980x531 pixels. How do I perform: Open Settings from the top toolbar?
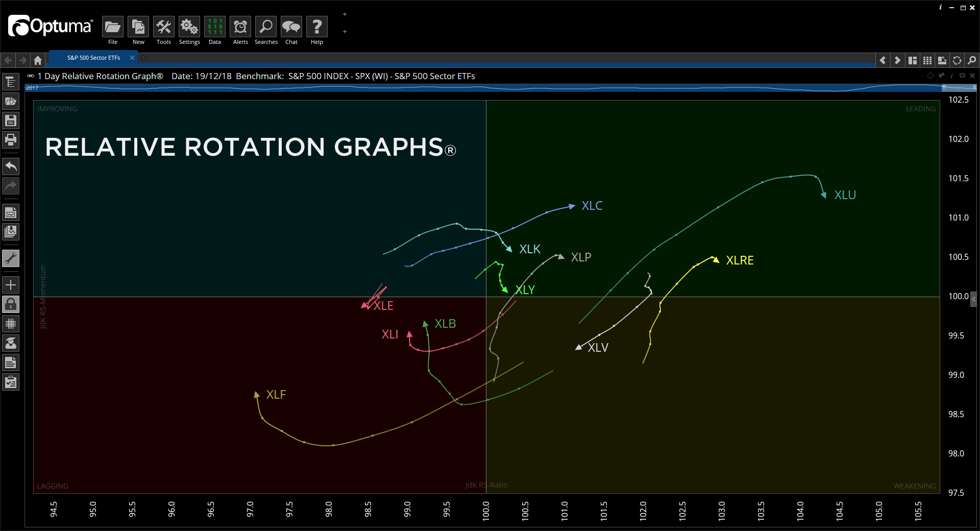(189, 31)
